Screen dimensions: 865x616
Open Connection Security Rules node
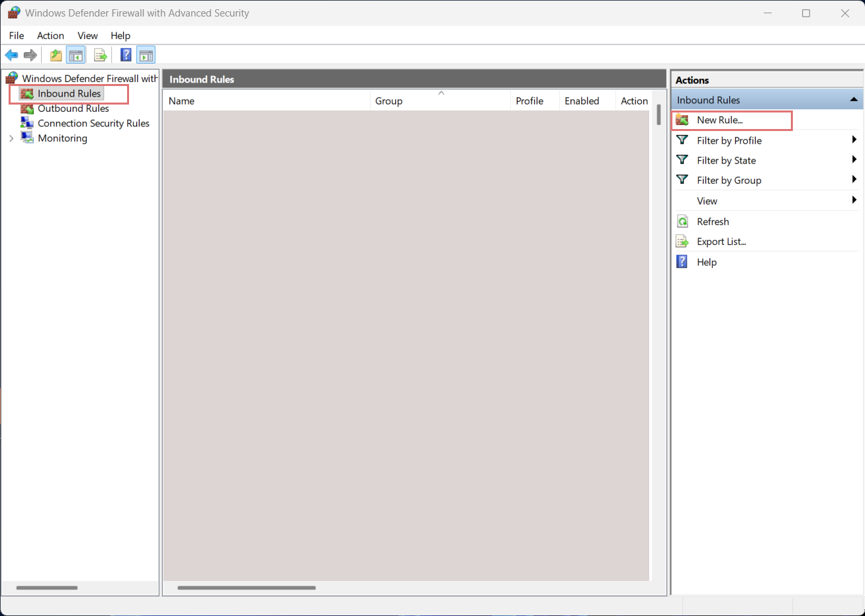click(x=93, y=124)
